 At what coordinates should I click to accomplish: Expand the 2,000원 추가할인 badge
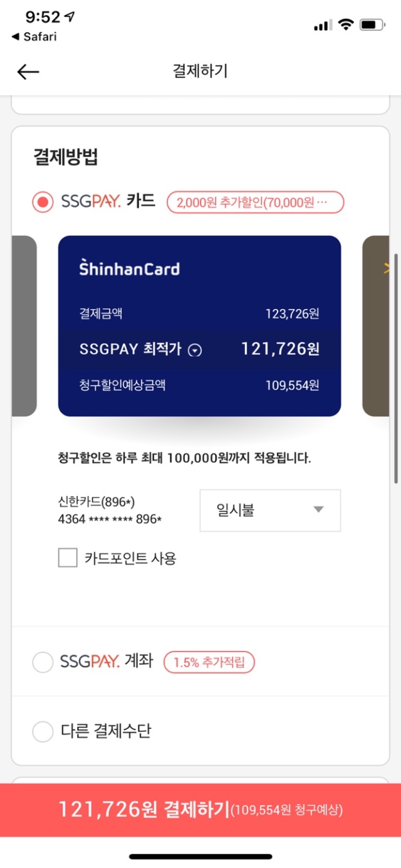[256, 203]
